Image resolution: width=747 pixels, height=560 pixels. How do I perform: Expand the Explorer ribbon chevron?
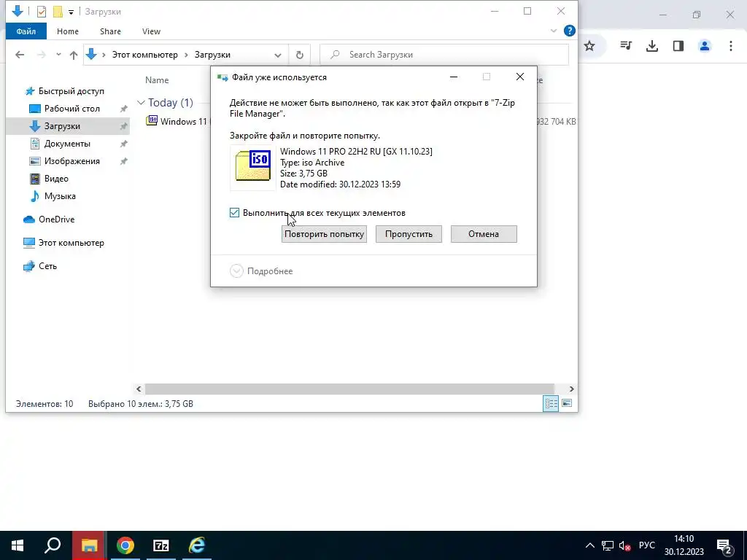click(554, 31)
